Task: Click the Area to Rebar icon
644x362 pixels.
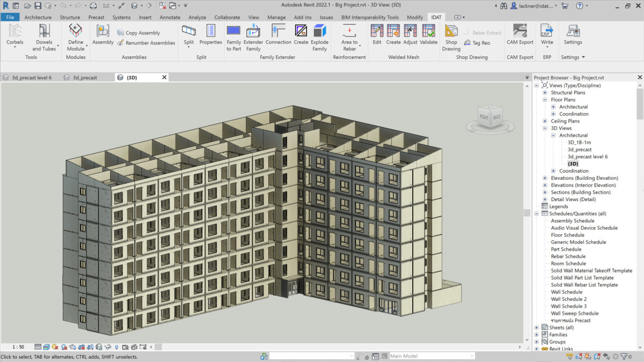Action: (x=349, y=31)
